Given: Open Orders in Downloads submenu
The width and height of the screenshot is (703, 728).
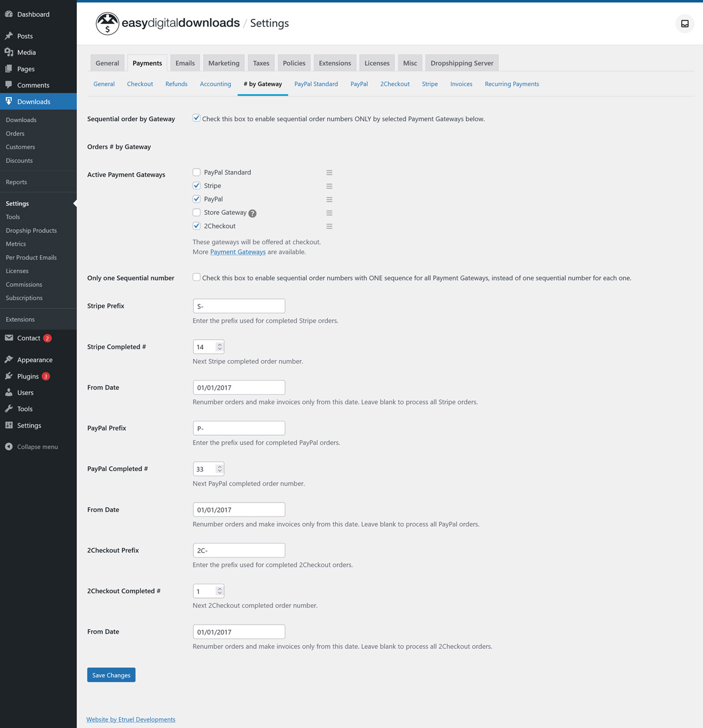Looking at the screenshot, I should tap(15, 134).
